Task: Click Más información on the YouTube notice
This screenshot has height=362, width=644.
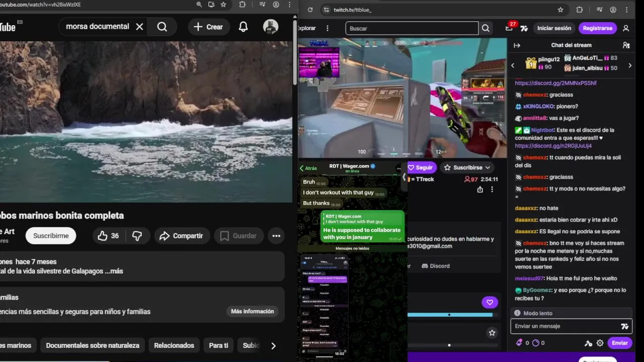Action: coord(253,311)
